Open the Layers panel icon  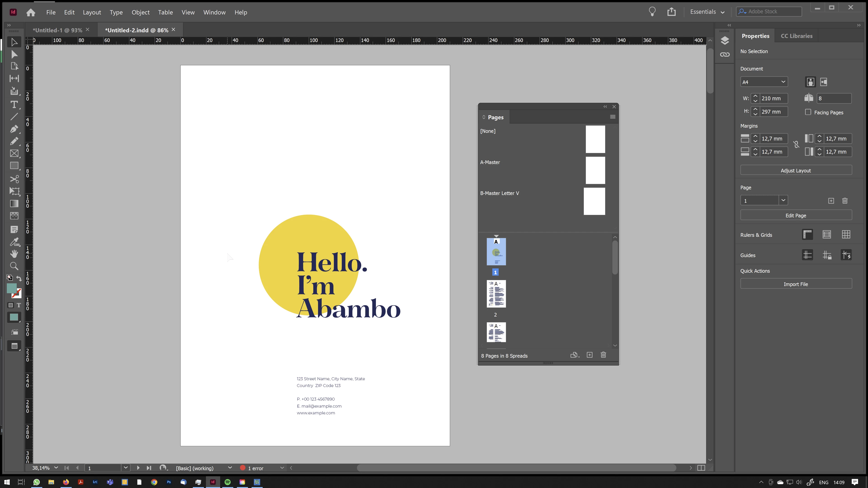click(x=725, y=41)
